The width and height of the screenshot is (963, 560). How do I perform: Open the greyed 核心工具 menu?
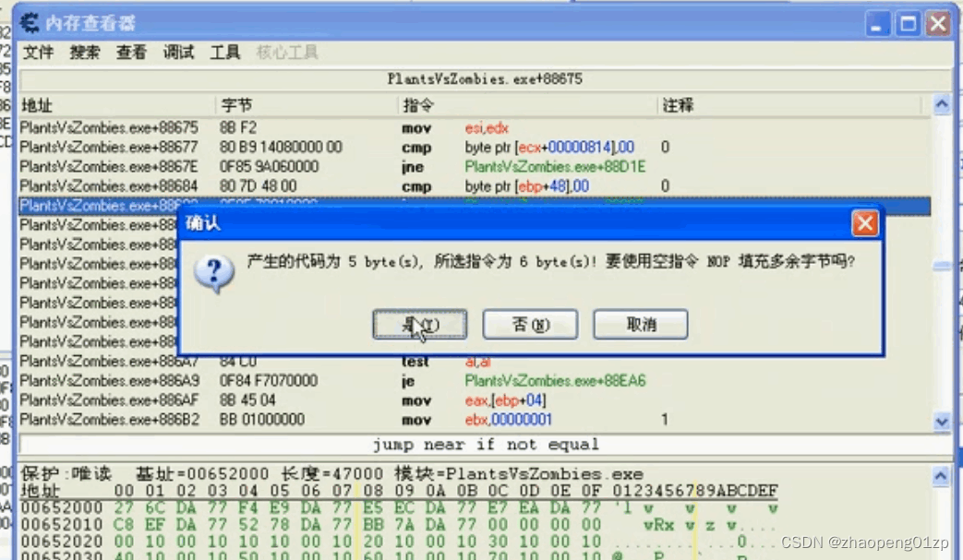pos(287,53)
